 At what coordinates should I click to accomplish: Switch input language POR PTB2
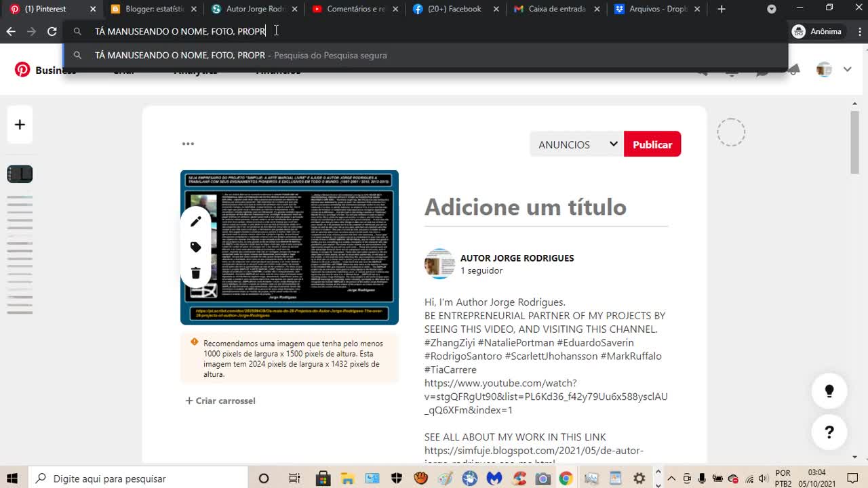click(783, 479)
